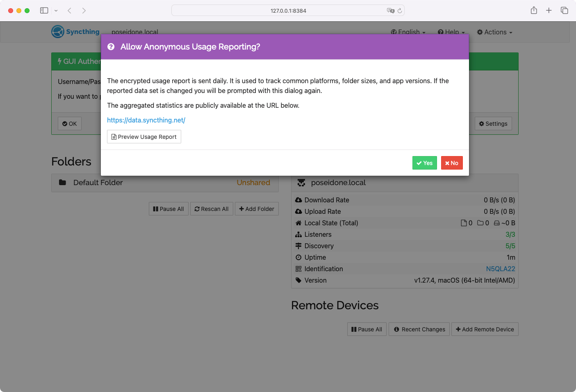Image resolution: width=576 pixels, height=392 pixels.
Task: Open the Actions dropdown menu
Action: pos(495,32)
